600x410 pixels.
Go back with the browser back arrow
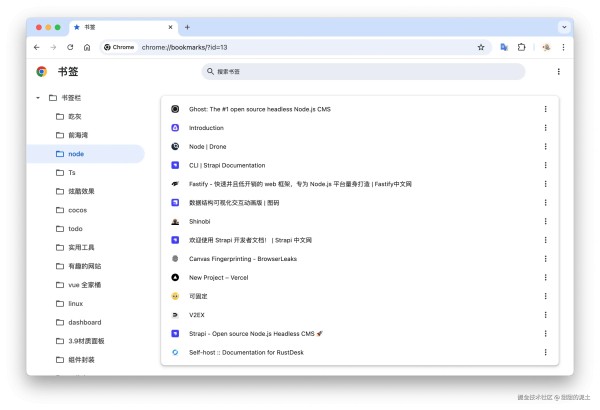click(x=37, y=47)
